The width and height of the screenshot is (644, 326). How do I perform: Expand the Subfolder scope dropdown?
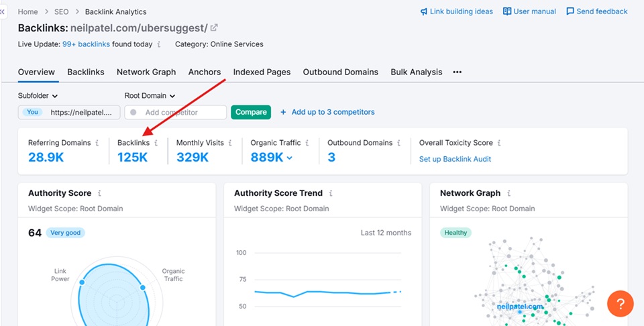pos(38,96)
